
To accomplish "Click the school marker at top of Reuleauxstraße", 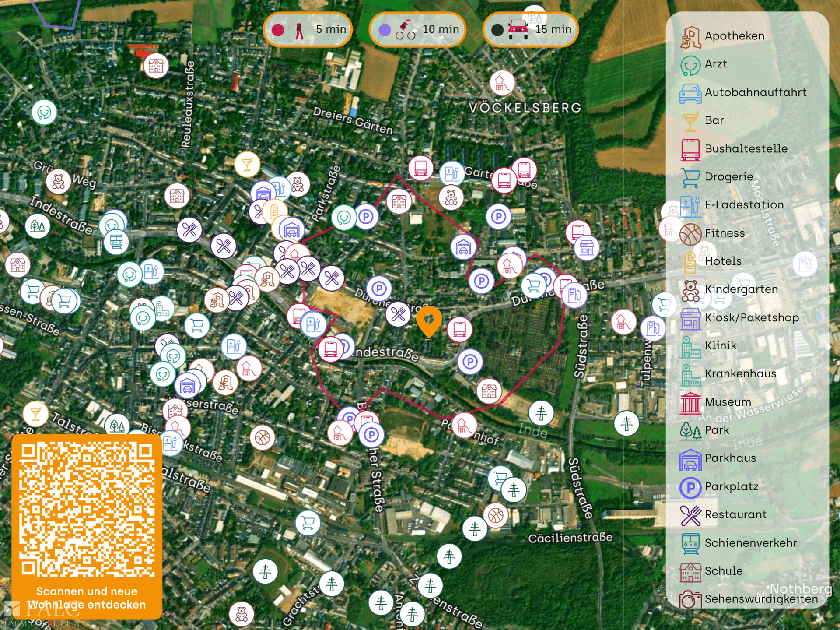I will [x=156, y=66].
